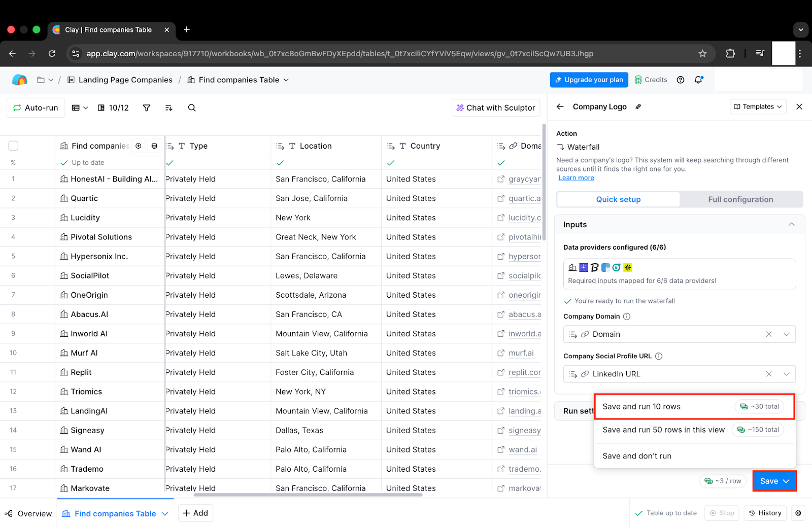Bookmark this page with the star icon
The image size is (812, 528).
pyautogui.click(x=702, y=53)
